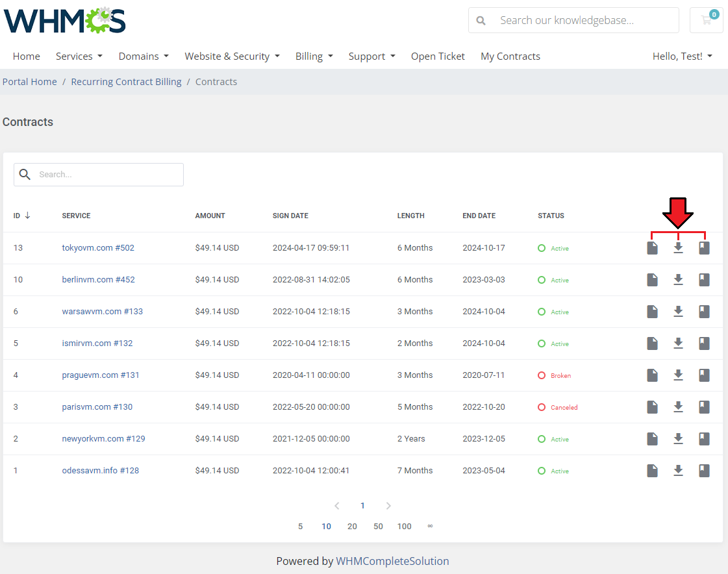Viewport: 728px width, 574px height.
Task: Show 100 entries per page
Action: tap(405, 526)
